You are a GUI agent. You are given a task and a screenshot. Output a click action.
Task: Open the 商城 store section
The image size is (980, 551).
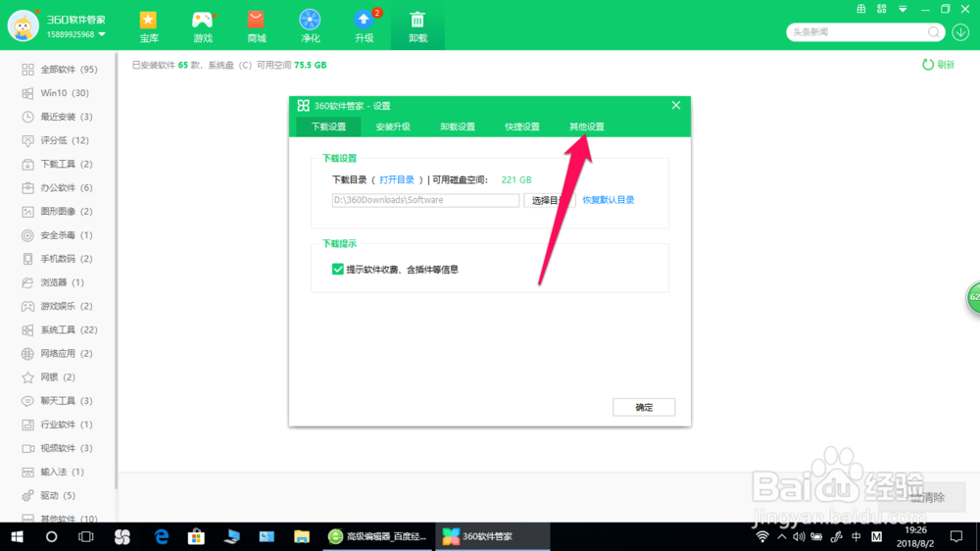(256, 26)
